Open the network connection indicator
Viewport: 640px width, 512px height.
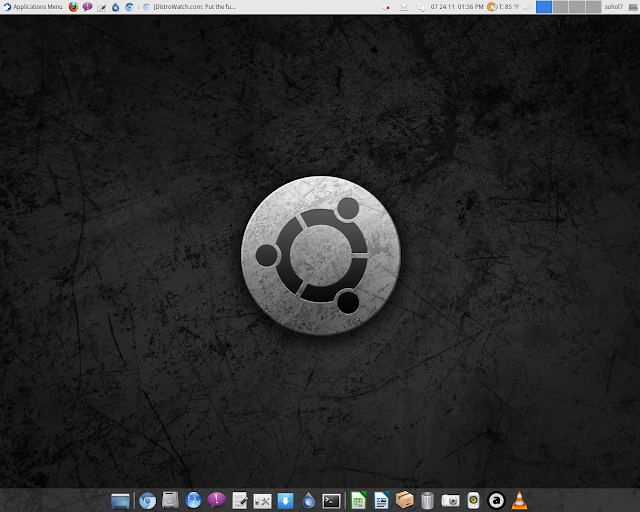[x=420, y=7]
